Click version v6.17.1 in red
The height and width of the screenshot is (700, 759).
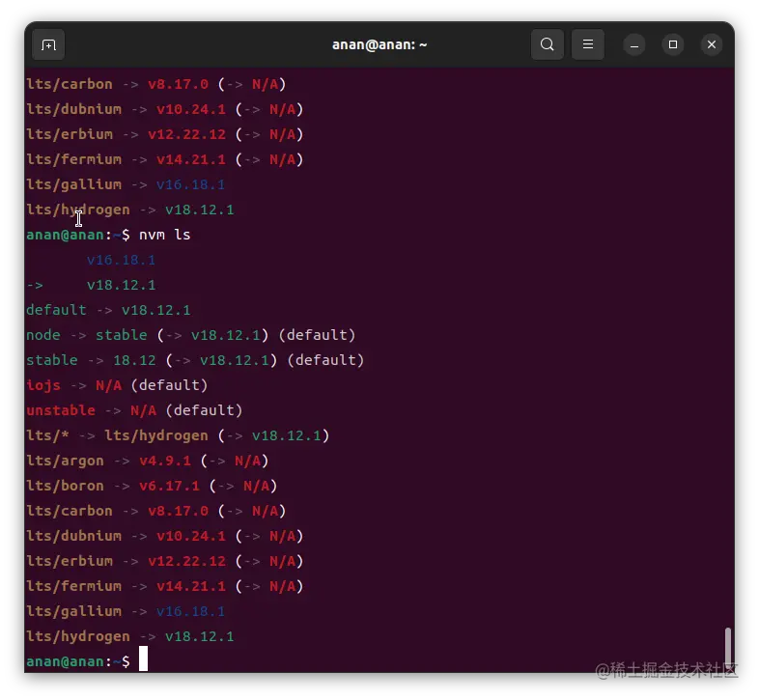click(x=169, y=487)
